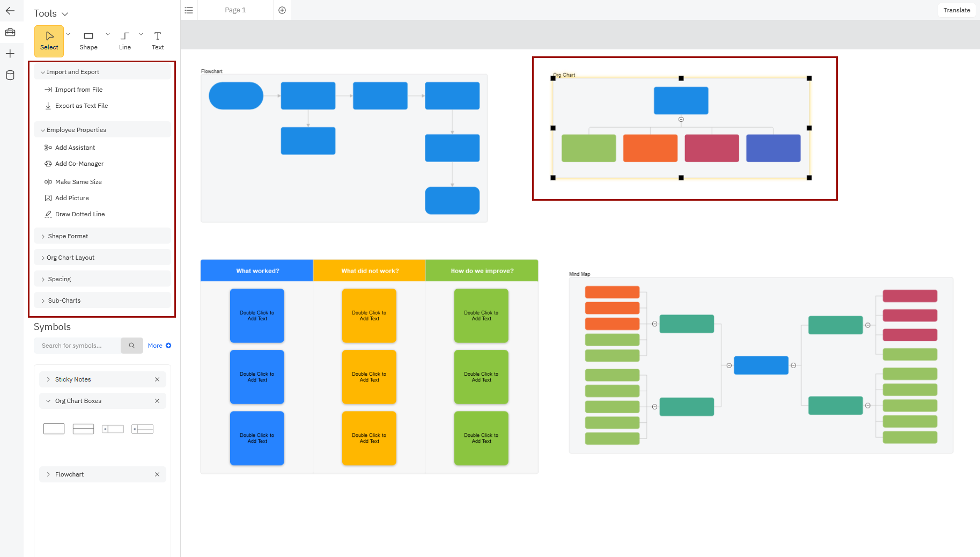Viewport: 980px width, 557px height.
Task: Switch to the Page 1 tab
Action: coord(235,10)
